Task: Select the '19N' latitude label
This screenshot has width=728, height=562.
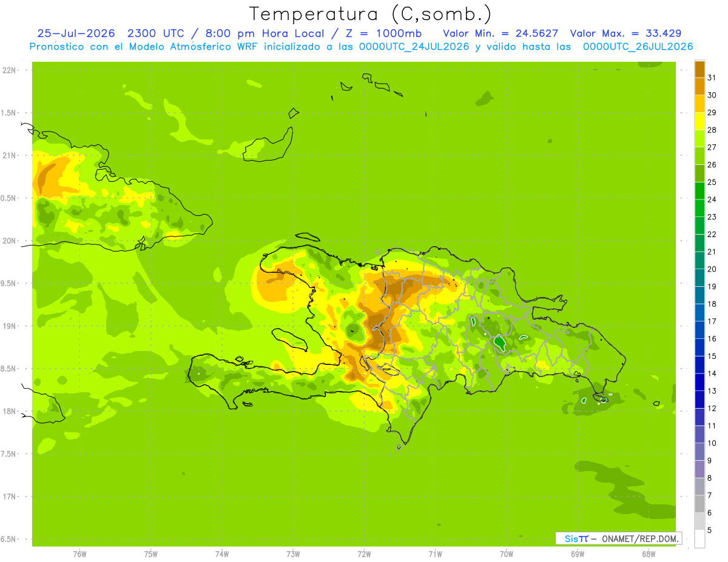Action: (8, 326)
